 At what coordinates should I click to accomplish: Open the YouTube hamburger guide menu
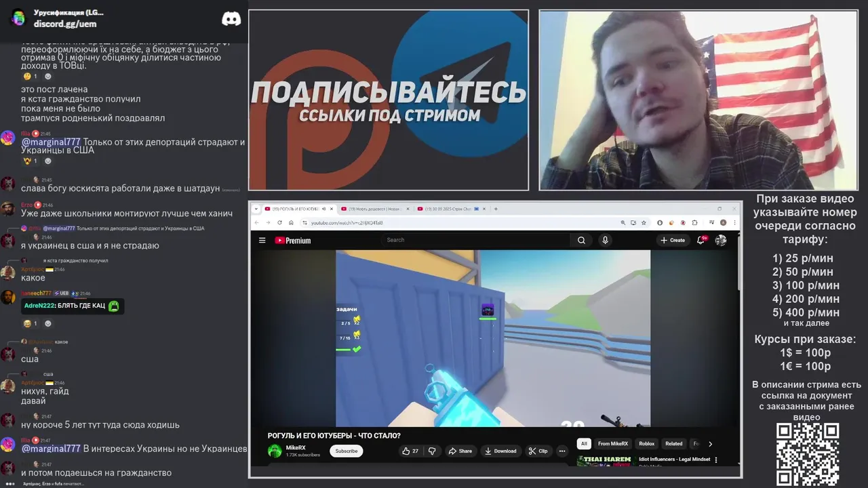tap(262, 240)
